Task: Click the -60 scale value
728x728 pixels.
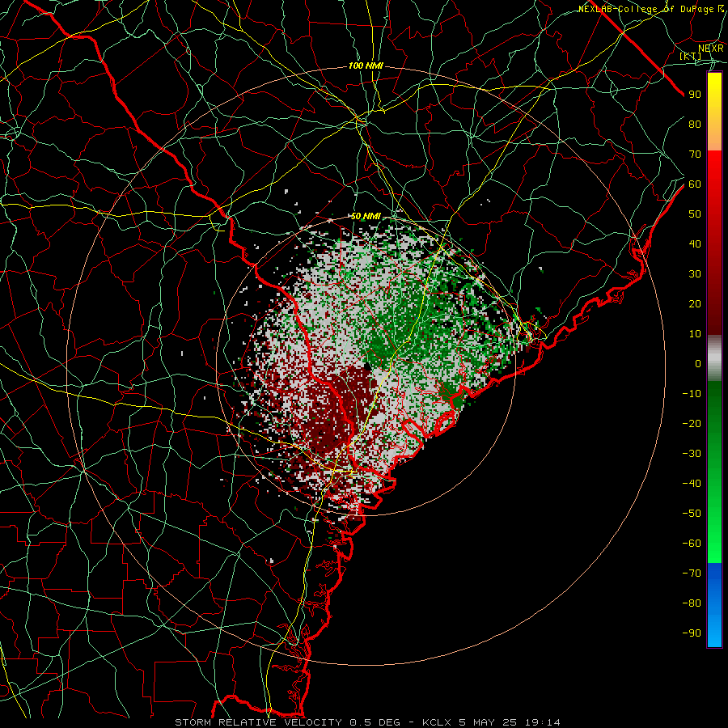Action: coord(692,544)
